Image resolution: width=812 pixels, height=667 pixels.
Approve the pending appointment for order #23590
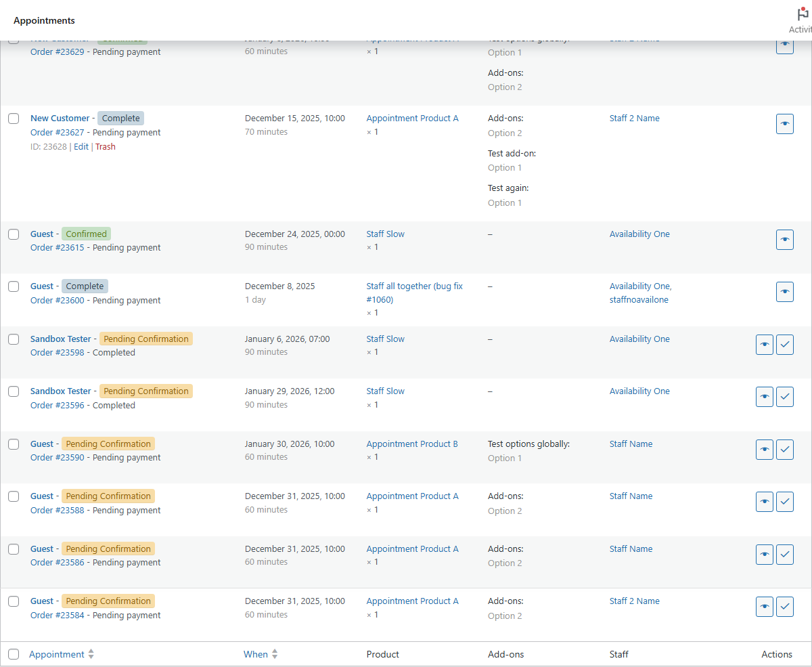coord(784,450)
